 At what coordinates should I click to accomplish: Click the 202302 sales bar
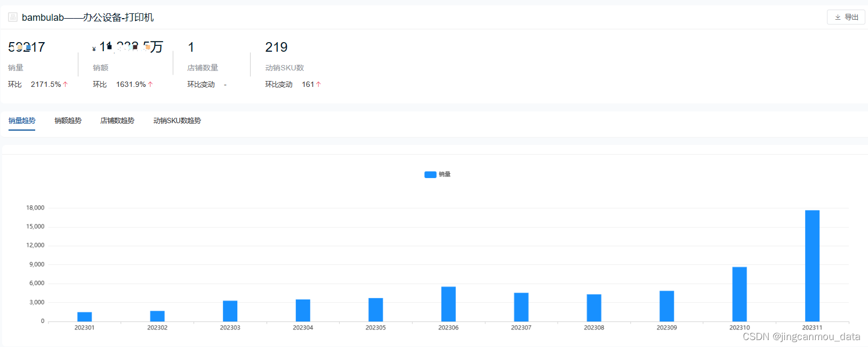click(157, 316)
